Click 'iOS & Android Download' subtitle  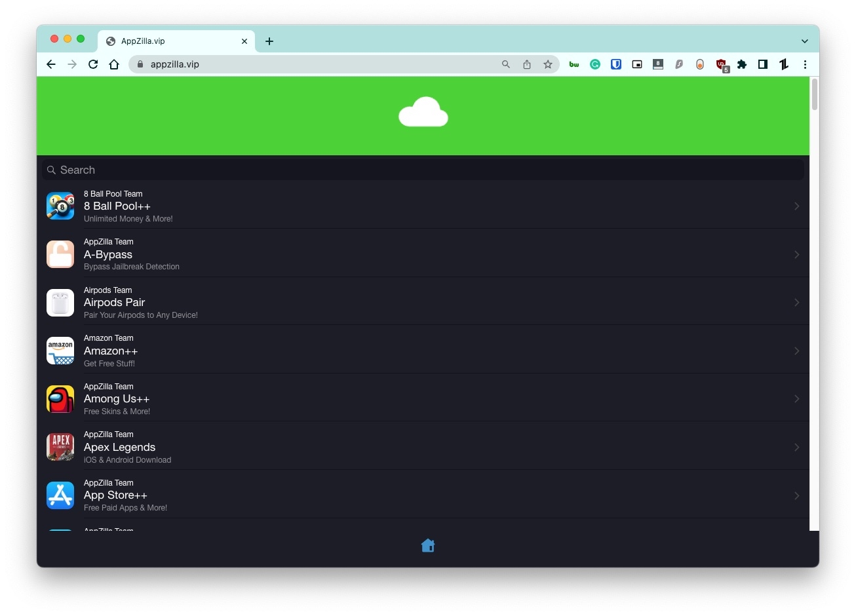(x=128, y=460)
